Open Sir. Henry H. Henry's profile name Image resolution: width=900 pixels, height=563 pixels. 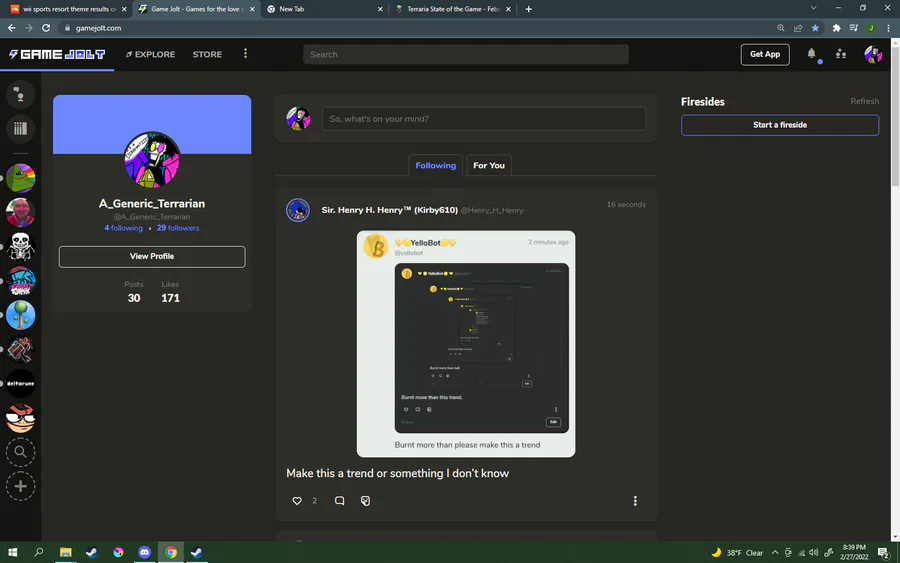389,210
